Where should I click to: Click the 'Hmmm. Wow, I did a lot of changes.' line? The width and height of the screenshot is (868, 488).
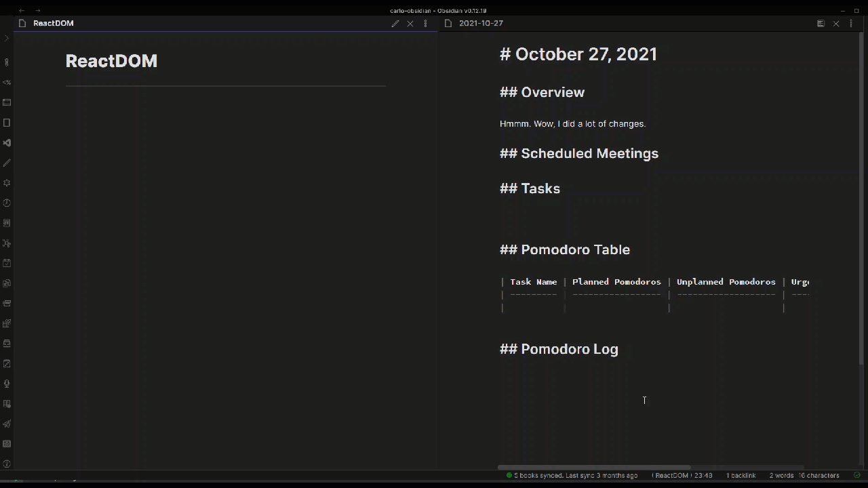point(572,123)
